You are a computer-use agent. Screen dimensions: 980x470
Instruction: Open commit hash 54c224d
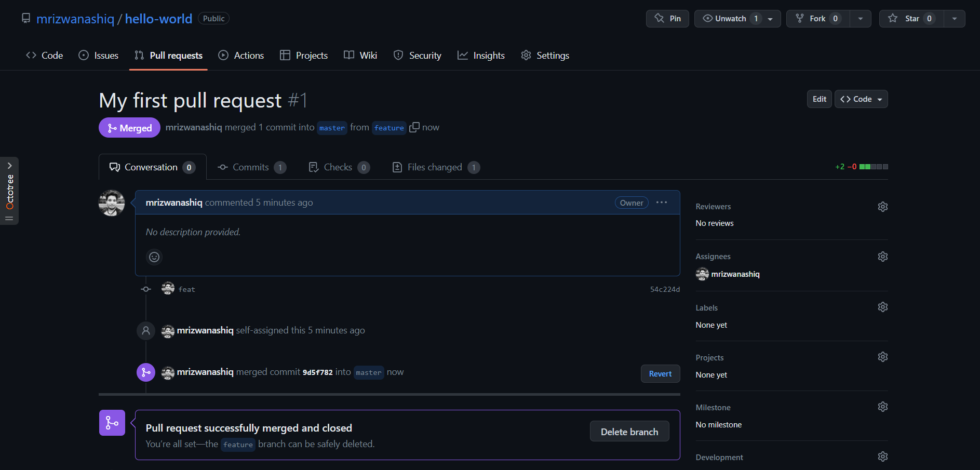point(665,289)
